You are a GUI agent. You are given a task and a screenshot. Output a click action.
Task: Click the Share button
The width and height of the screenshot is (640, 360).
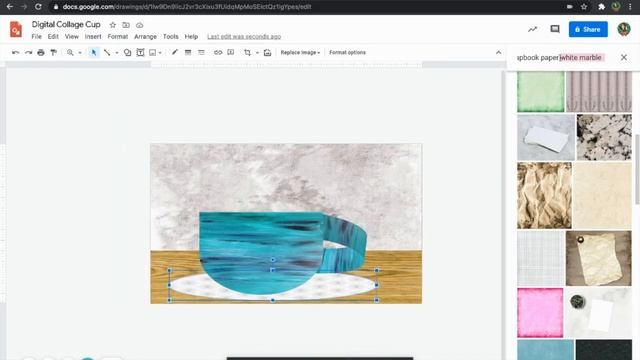click(588, 29)
